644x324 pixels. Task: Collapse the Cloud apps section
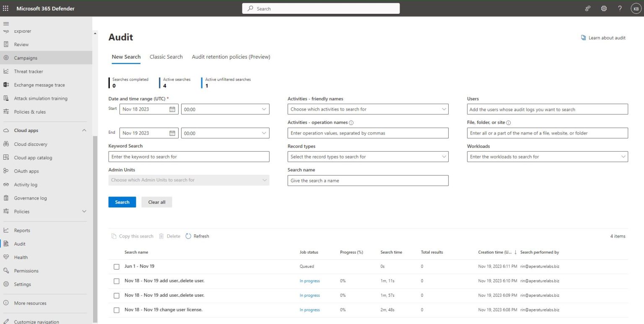coord(84,130)
